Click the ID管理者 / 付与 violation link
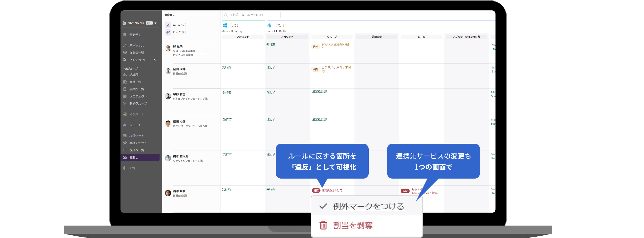Viewport: 644px width, 238px height. (333, 190)
